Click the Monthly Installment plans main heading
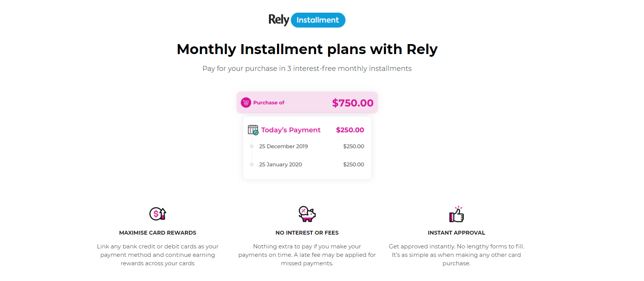644x281 pixels. (x=307, y=49)
